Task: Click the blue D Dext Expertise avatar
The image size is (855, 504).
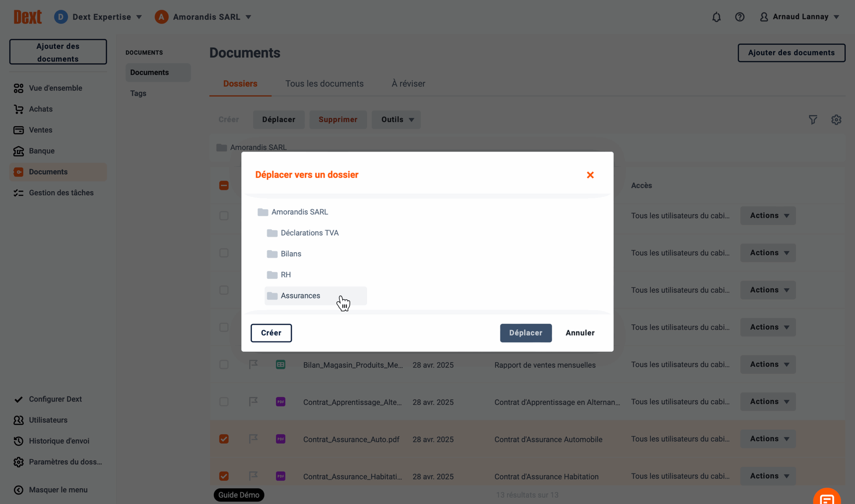Action: click(x=61, y=17)
